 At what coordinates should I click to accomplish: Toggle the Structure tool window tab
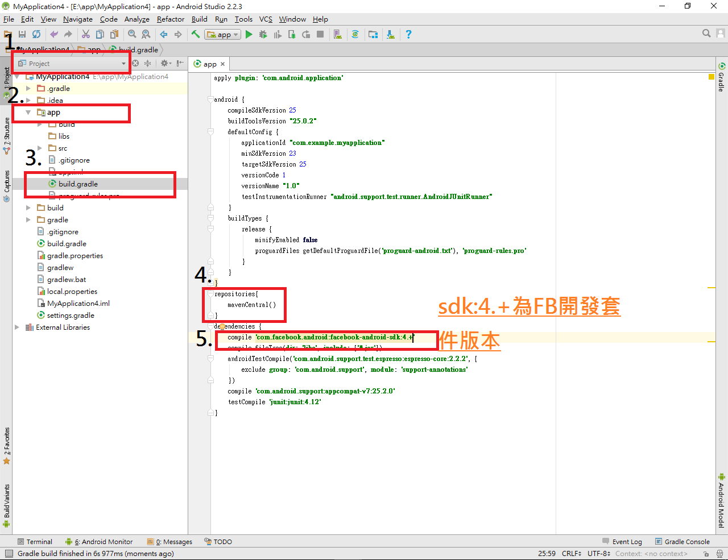(x=6, y=136)
